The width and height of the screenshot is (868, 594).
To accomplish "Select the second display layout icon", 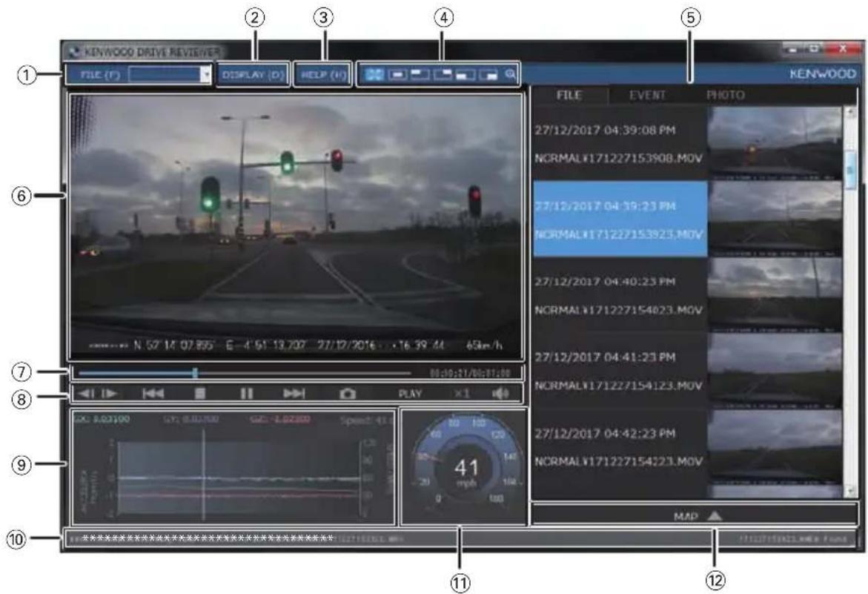I will pyautogui.click(x=397, y=74).
